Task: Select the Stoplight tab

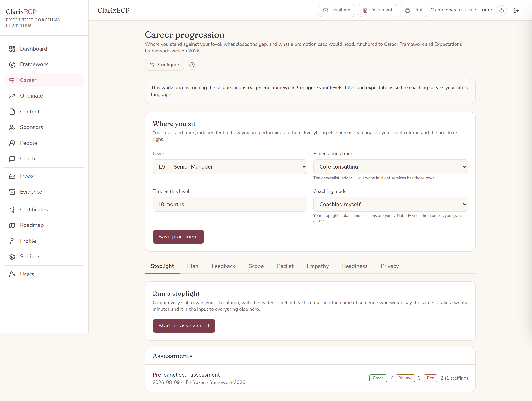Action: click(x=162, y=266)
